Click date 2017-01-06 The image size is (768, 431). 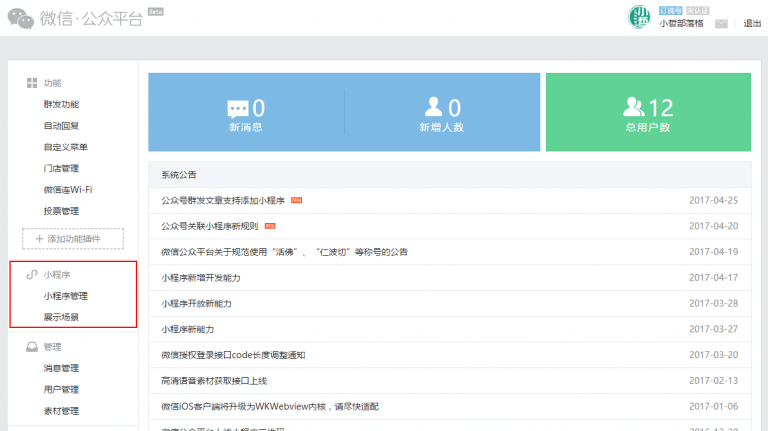coord(713,407)
